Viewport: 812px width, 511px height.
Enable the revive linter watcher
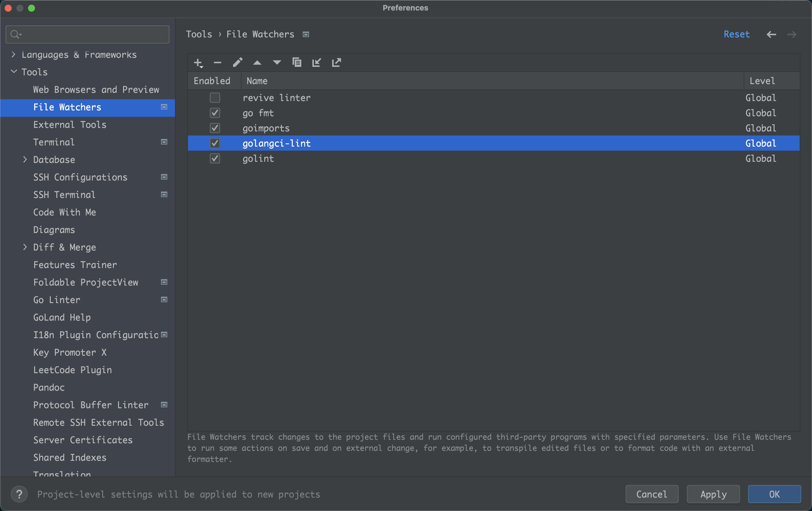215,98
